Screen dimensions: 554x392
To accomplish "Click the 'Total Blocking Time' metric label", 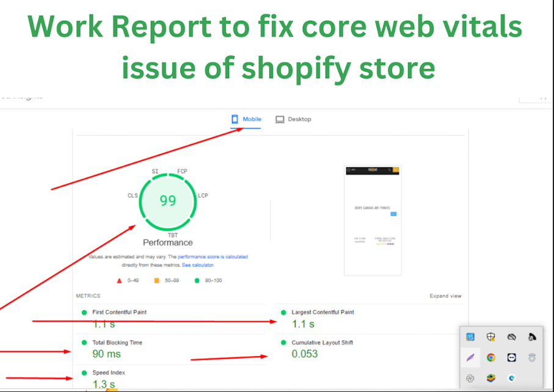I will [x=117, y=343].
